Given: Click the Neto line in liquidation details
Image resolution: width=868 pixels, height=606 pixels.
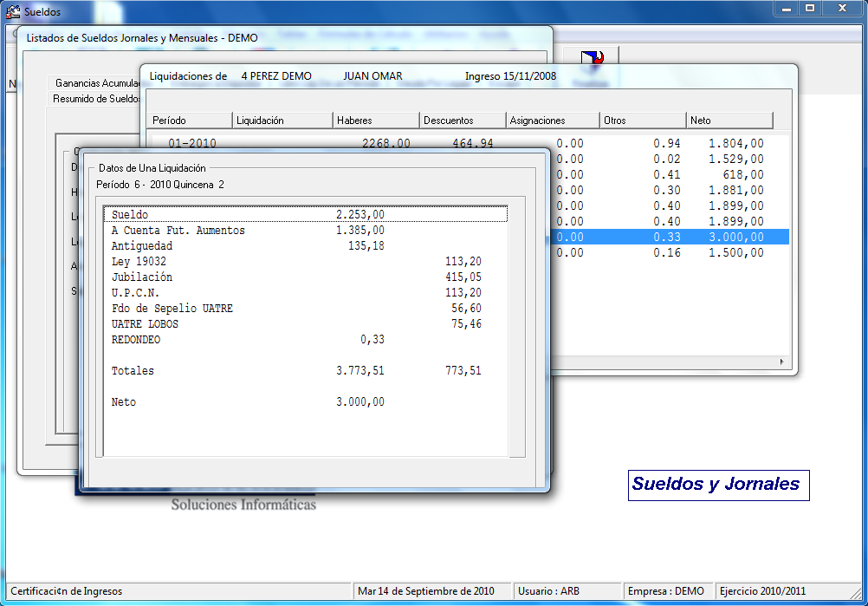Looking at the screenshot, I should (x=306, y=401).
